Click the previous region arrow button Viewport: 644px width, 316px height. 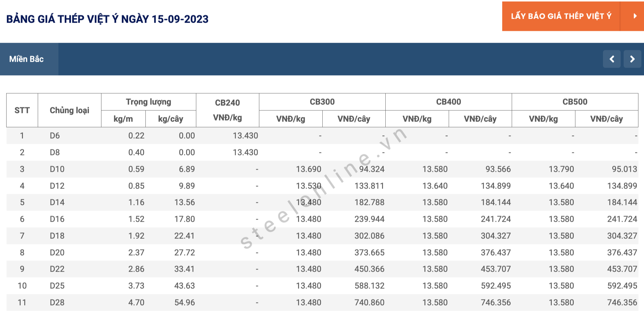point(612,59)
